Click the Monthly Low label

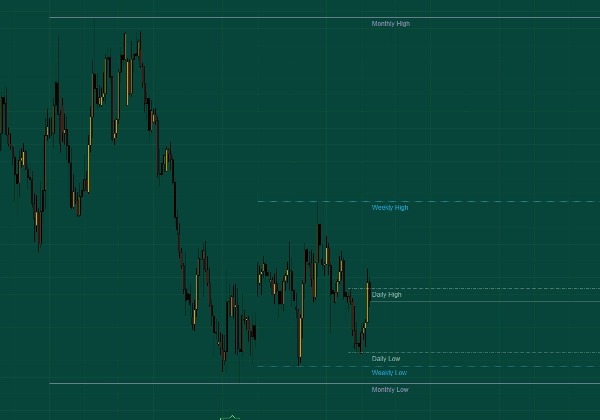[390, 389]
